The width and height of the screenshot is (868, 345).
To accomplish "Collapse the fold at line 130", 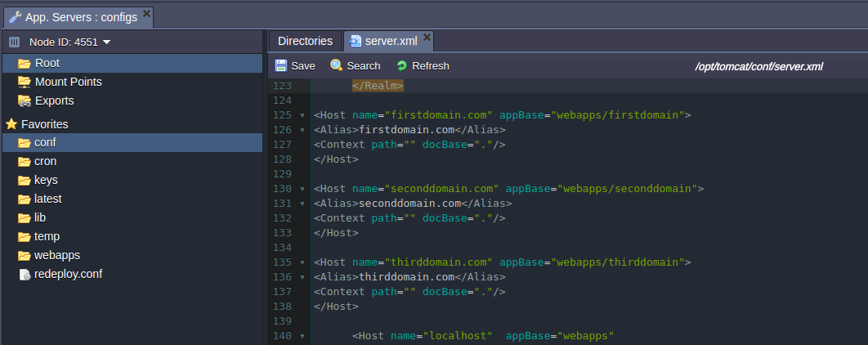I will pyautogui.click(x=302, y=189).
